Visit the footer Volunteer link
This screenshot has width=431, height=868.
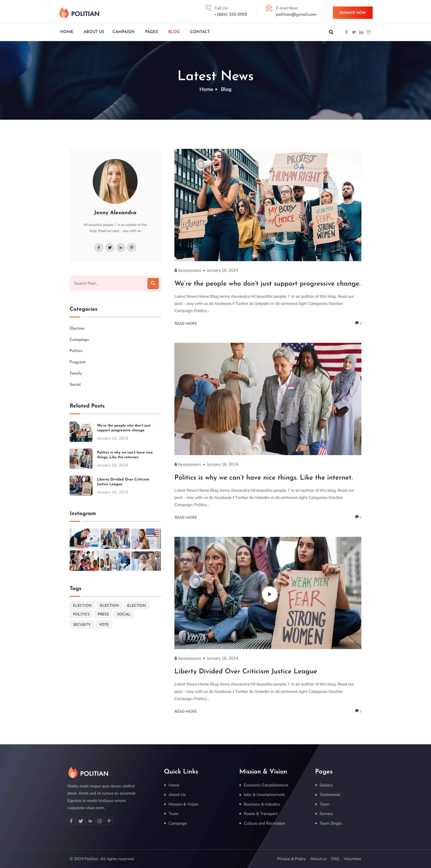(352, 859)
